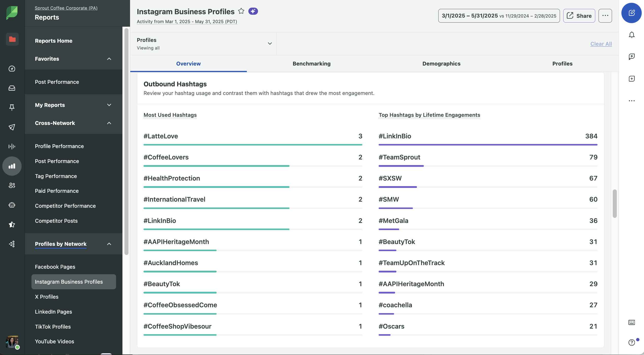
Task: Click the Most Used Hashtags heading
Action: (170, 115)
